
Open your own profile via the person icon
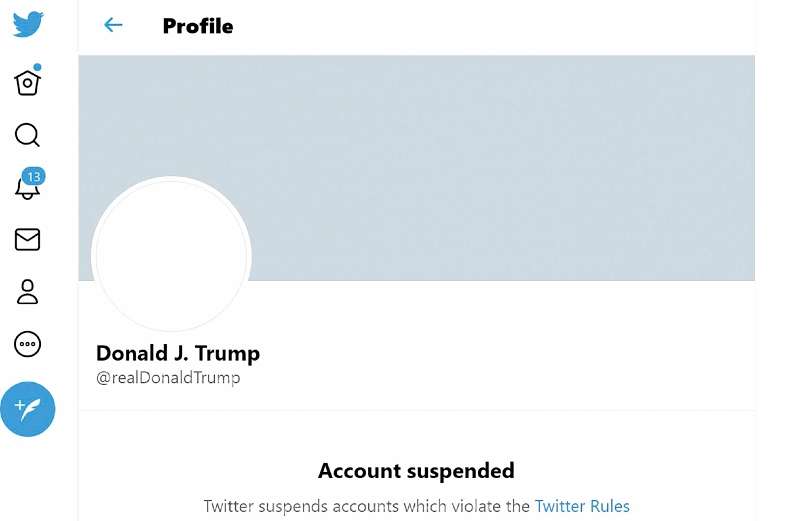27,292
